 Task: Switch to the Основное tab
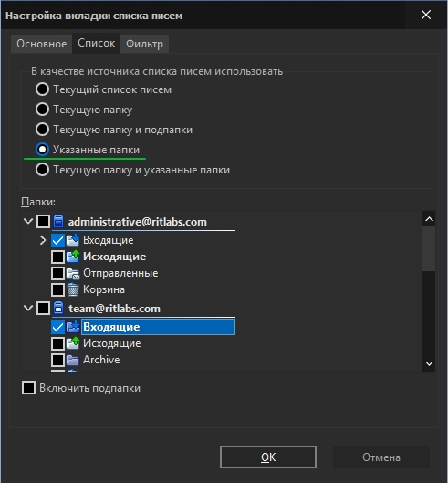42,44
